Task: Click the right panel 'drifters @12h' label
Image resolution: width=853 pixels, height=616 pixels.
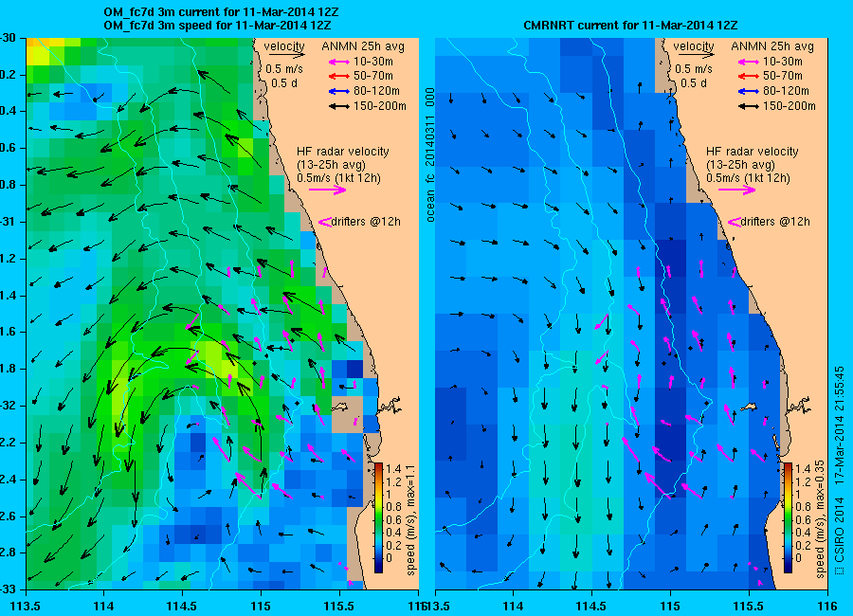Action: point(774,222)
